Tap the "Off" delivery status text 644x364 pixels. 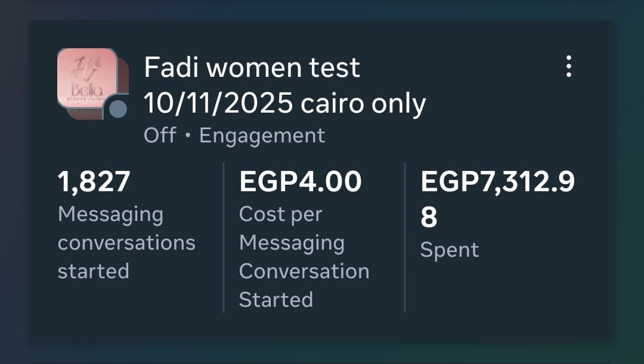(x=160, y=135)
